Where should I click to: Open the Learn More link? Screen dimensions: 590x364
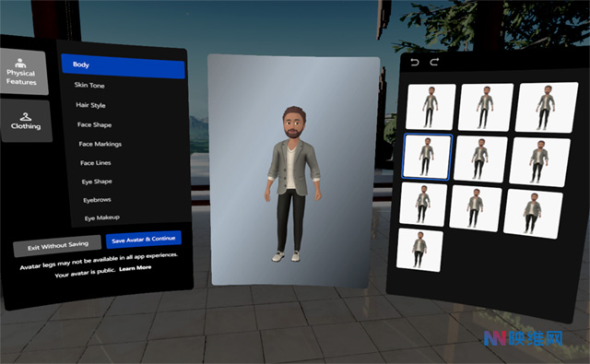coord(136,268)
